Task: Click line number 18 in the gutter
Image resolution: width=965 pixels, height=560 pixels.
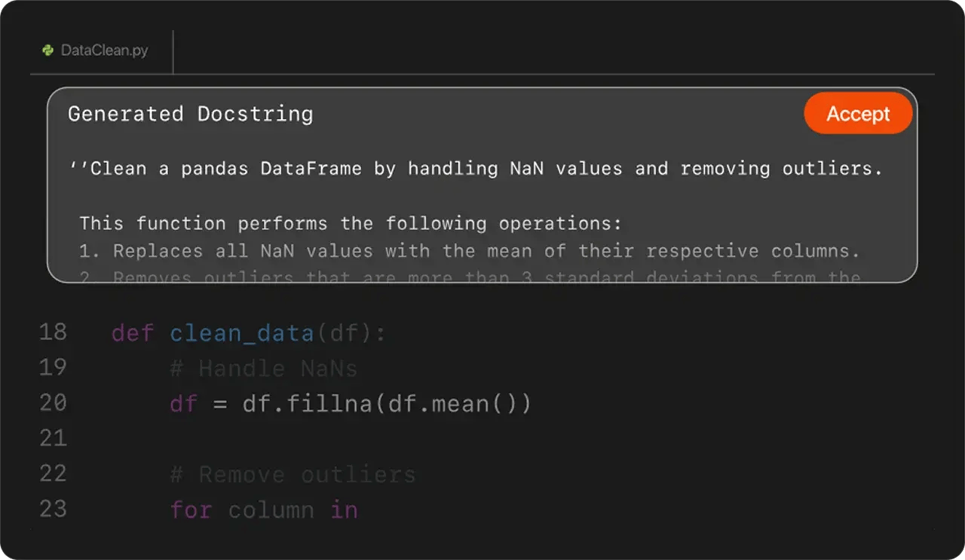Action: point(53,332)
